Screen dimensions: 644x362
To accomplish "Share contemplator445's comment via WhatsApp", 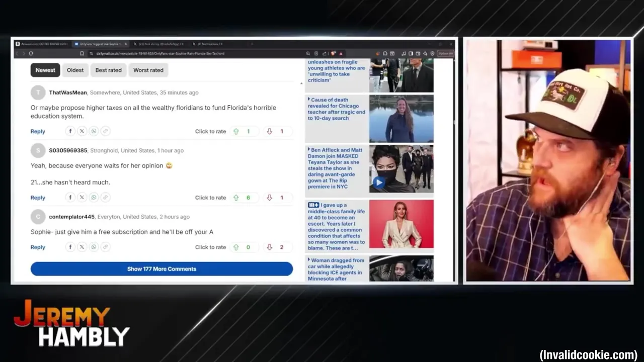I will point(94,247).
